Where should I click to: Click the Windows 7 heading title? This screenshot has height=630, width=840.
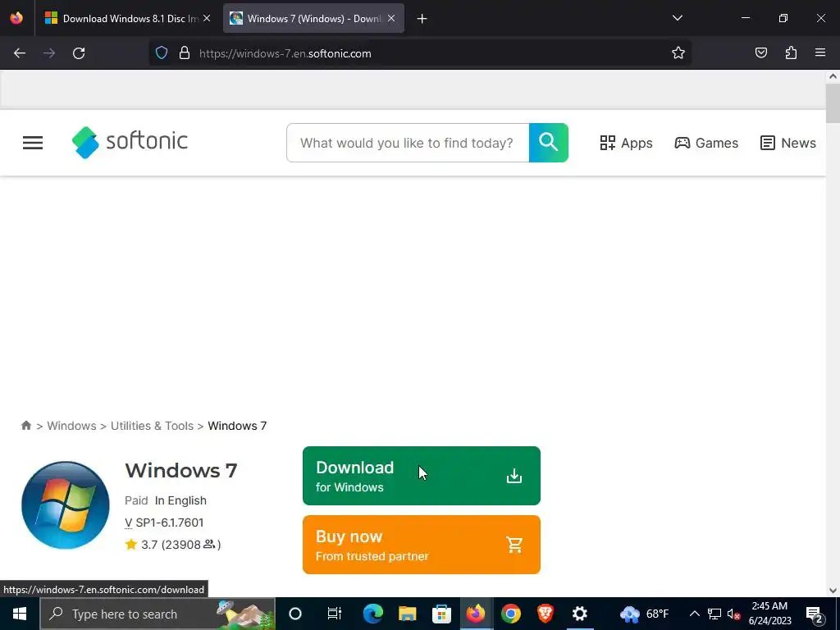(181, 470)
